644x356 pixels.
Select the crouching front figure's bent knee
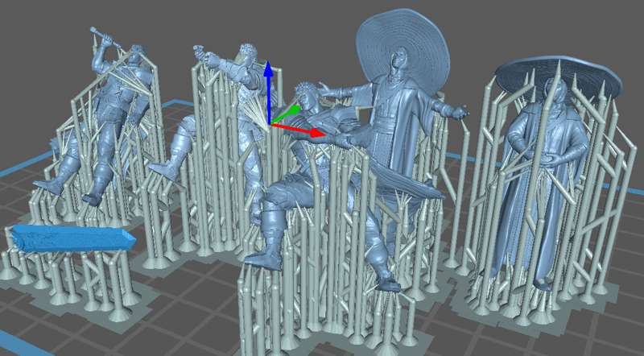click(x=278, y=193)
